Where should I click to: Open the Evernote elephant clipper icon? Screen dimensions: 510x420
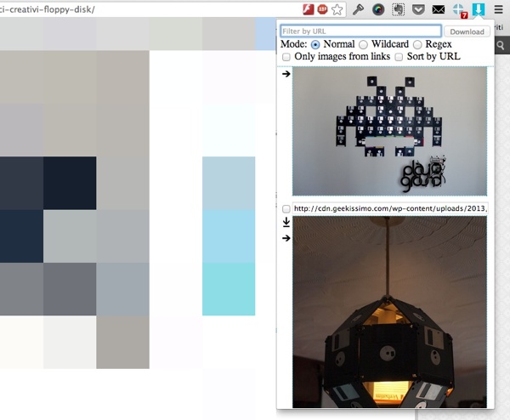[398, 9]
